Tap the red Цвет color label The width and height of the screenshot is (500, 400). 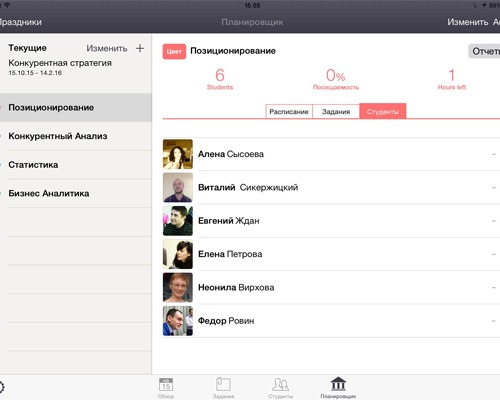point(174,52)
